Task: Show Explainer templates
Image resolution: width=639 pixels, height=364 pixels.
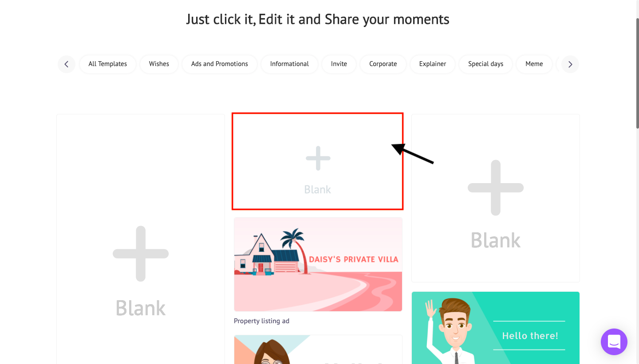Action: pyautogui.click(x=433, y=64)
